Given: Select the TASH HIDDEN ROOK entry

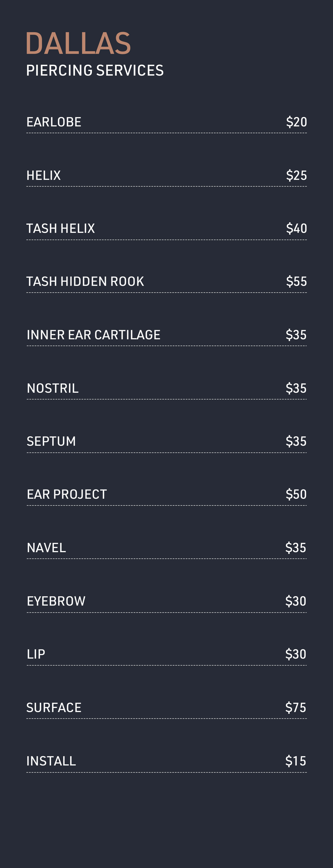Looking at the screenshot, I should (85, 281).
